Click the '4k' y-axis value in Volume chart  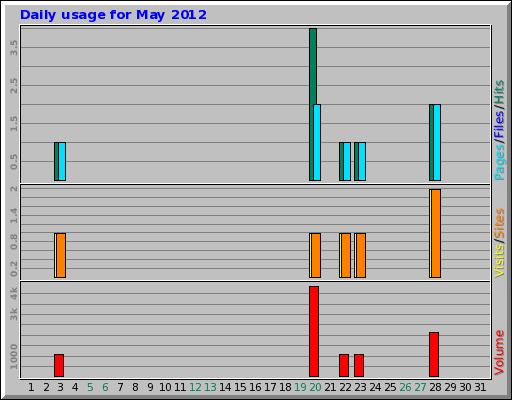click(x=14, y=294)
